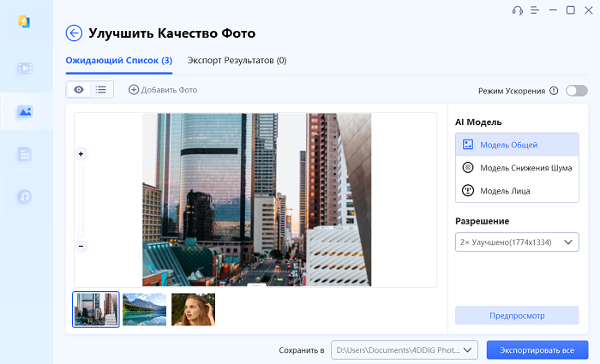Toggle the Режим Ускорения switch
Screen dimensions: 600x364
coord(576,90)
